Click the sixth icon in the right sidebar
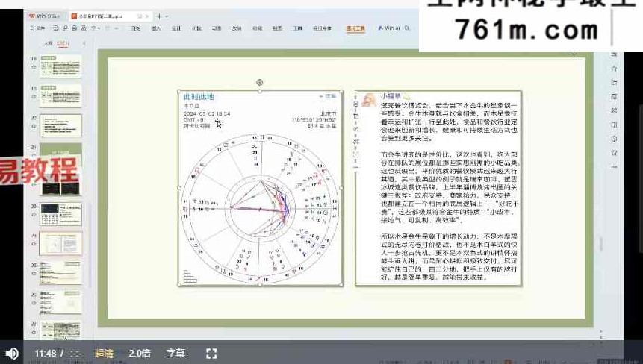Screen dimensions: 643x364 click(x=614, y=125)
